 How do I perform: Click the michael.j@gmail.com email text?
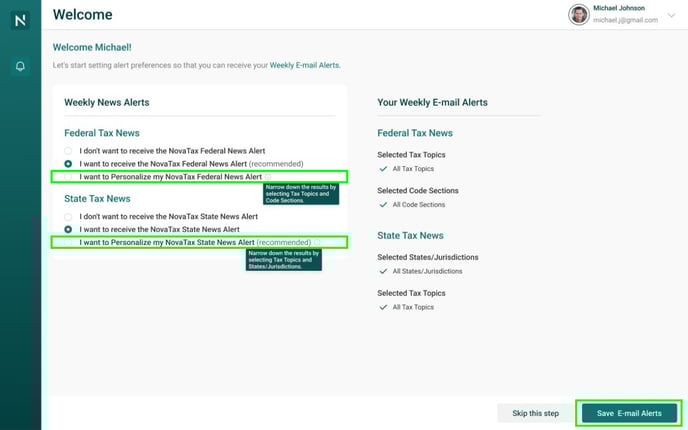tap(625, 20)
